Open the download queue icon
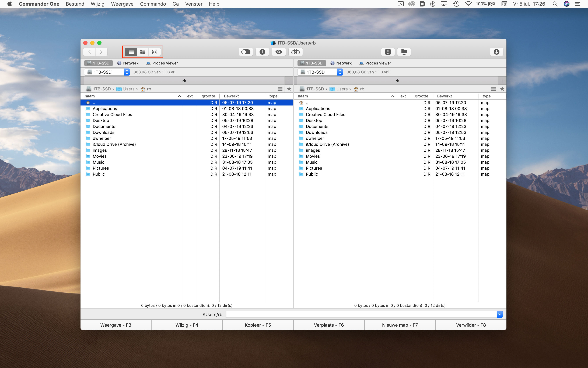Screen dimensions: 588x368 496,52
